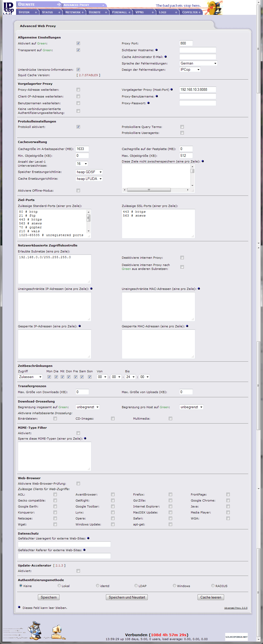The height and width of the screenshot is (644, 263).
Task: Click the computer cartoon footer icon
Action: (58, 632)
